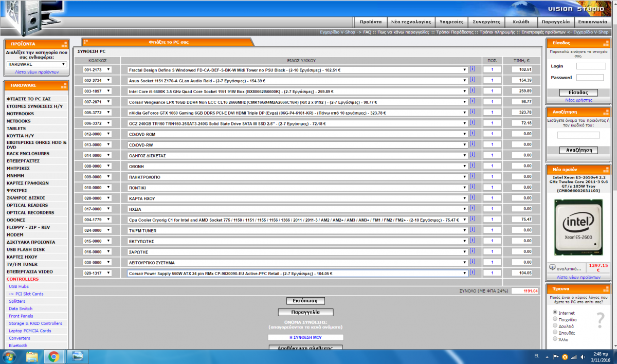This screenshot has height=364, width=617.
Task: Open info icon for OCZ 240GB SSD row
Action: [x=473, y=123]
